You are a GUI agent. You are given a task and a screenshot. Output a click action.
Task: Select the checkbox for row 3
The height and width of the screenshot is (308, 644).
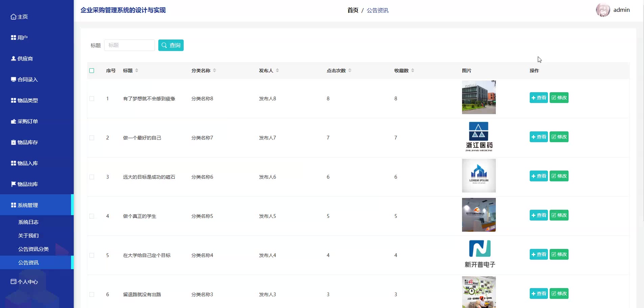coord(92,177)
